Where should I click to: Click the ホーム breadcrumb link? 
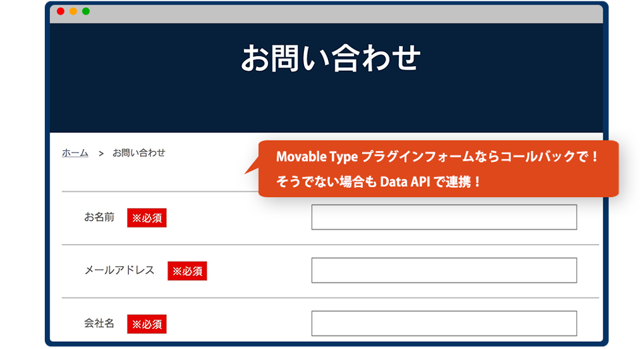point(75,153)
